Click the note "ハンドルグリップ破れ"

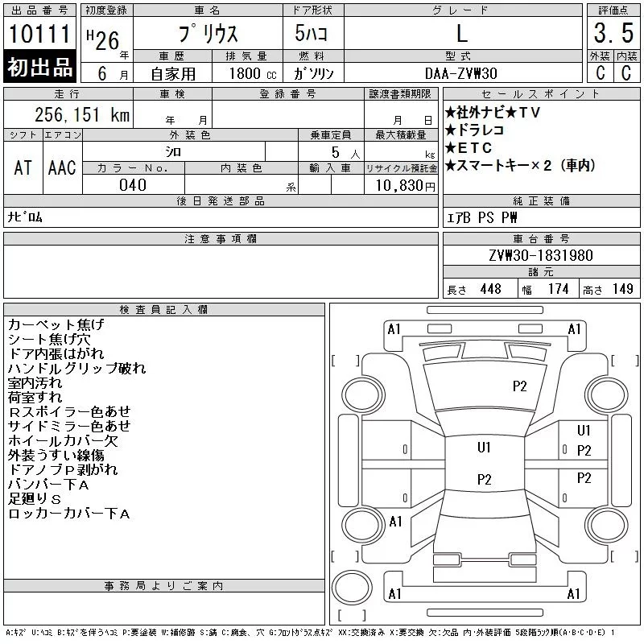76,369
